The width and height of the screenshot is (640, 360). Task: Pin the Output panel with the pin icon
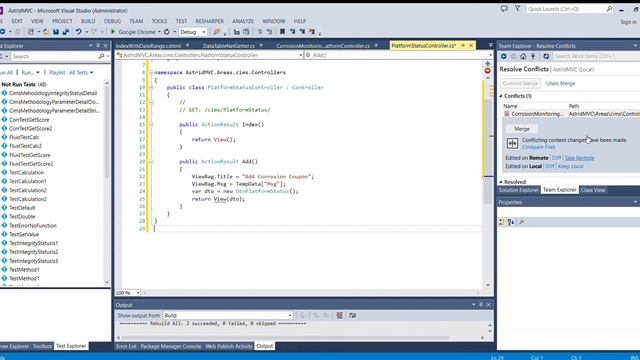(481, 304)
